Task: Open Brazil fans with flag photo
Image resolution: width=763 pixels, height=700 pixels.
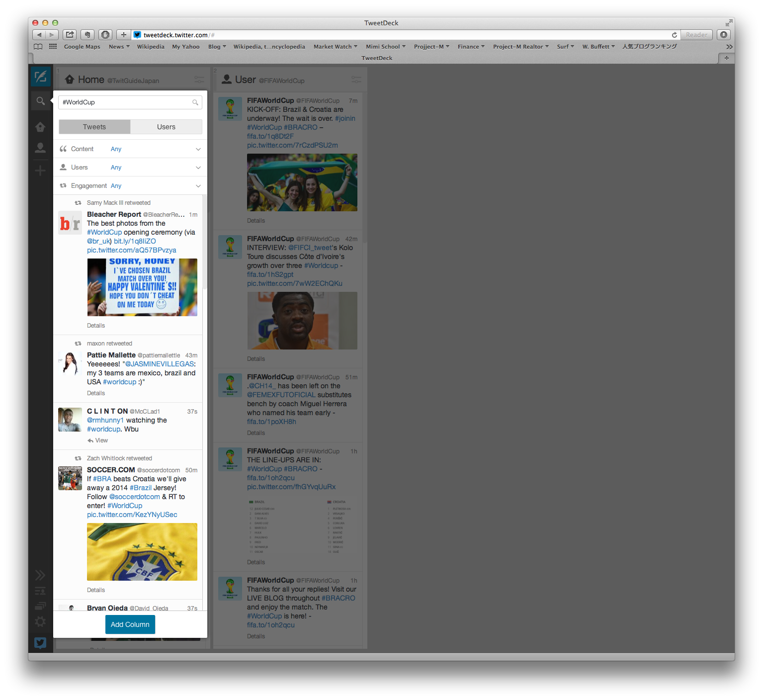Action: [x=302, y=182]
